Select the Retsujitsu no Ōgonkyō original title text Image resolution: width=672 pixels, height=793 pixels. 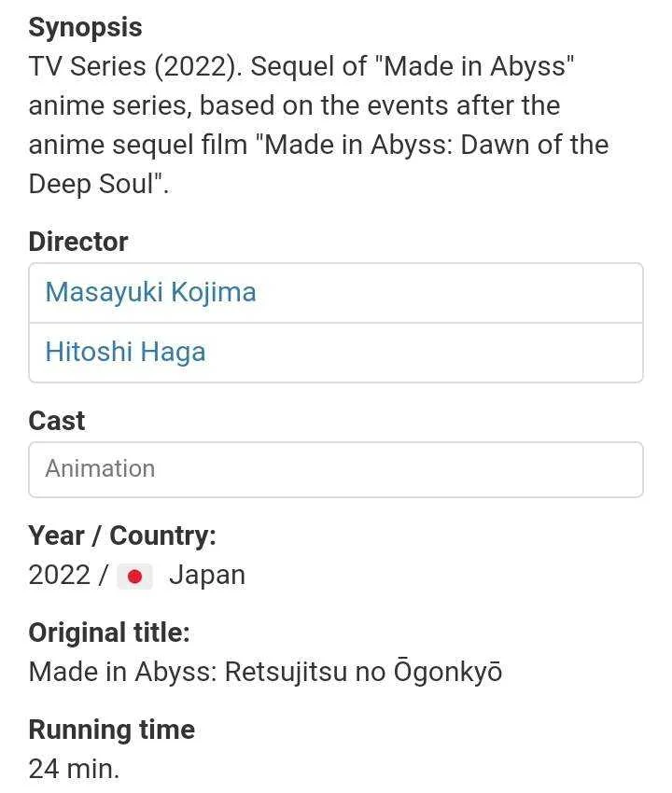[x=363, y=671]
